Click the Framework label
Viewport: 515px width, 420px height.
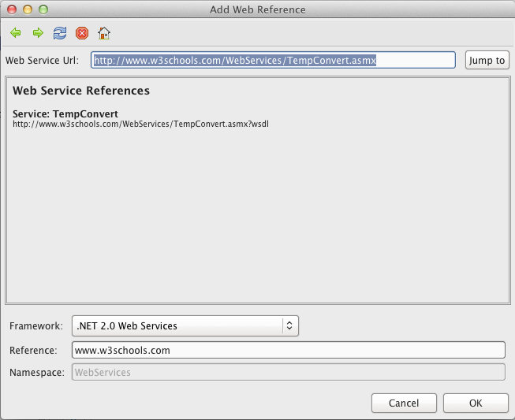pyautogui.click(x=36, y=325)
